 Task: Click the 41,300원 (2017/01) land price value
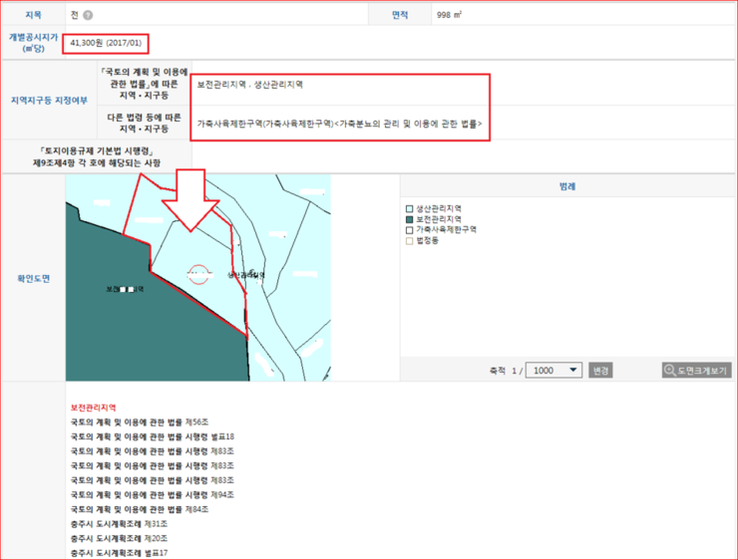[106, 43]
